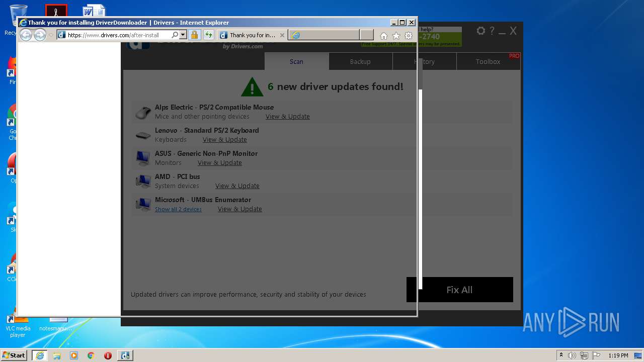This screenshot has width=644, height=362.
Task: Select the blank second IE tab
Action: point(324,35)
